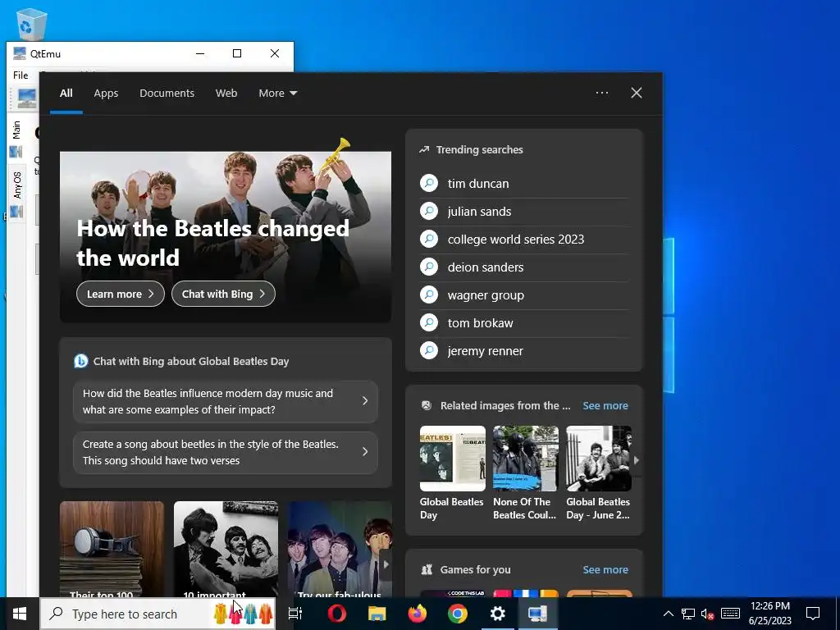
Task: Advance bottom cards carousel with arrow
Action: (x=386, y=564)
